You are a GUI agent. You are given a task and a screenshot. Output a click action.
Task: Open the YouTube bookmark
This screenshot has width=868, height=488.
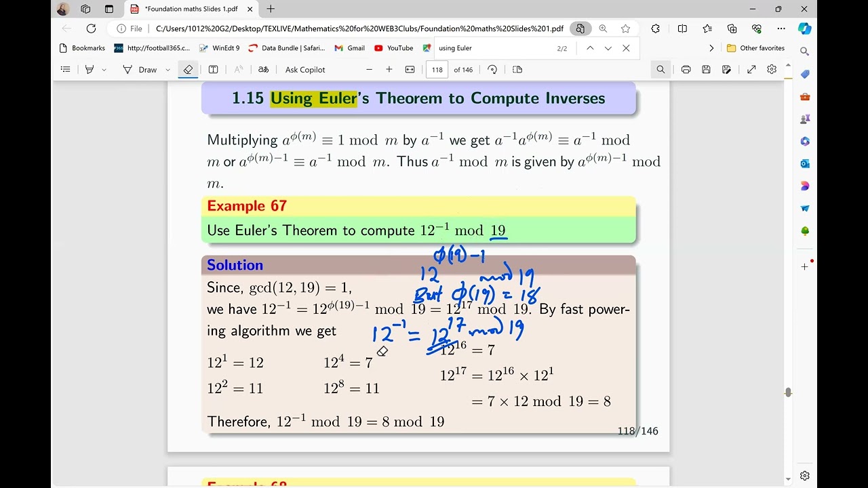[x=393, y=48]
